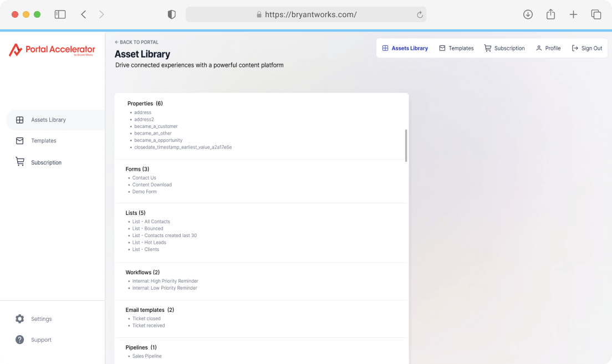Select the became_an_other property
The width and height of the screenshot is (612, 364).
click(153, 134)
